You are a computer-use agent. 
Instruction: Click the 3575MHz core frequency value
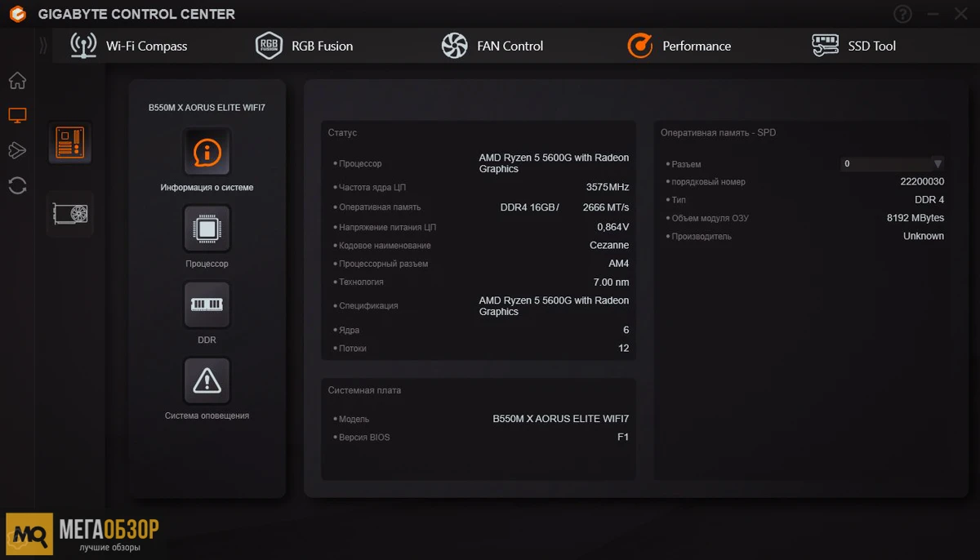tap(608, 187)
